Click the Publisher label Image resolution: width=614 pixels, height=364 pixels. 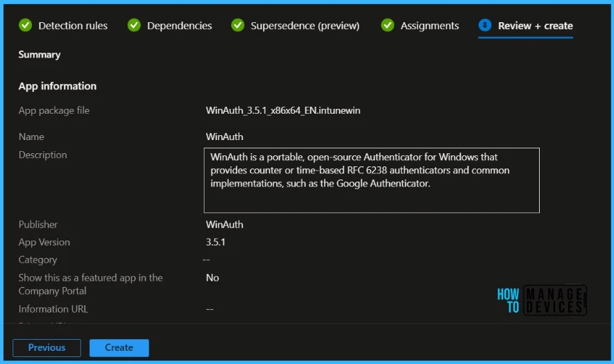click(38, 224)
